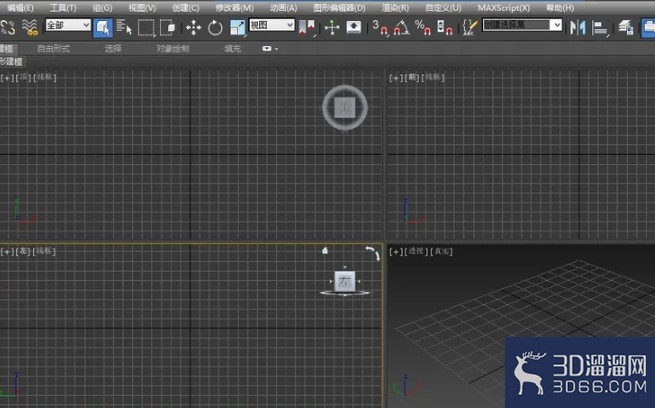
Task: Toggle the Keyboard Shortcut Override button
Action: (354, 28)
